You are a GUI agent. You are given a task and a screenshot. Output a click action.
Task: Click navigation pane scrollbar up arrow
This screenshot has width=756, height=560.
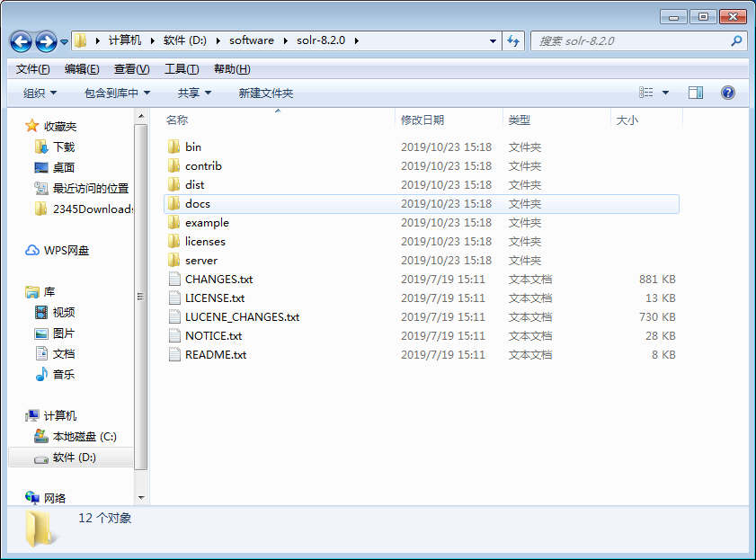pos(141,116)
